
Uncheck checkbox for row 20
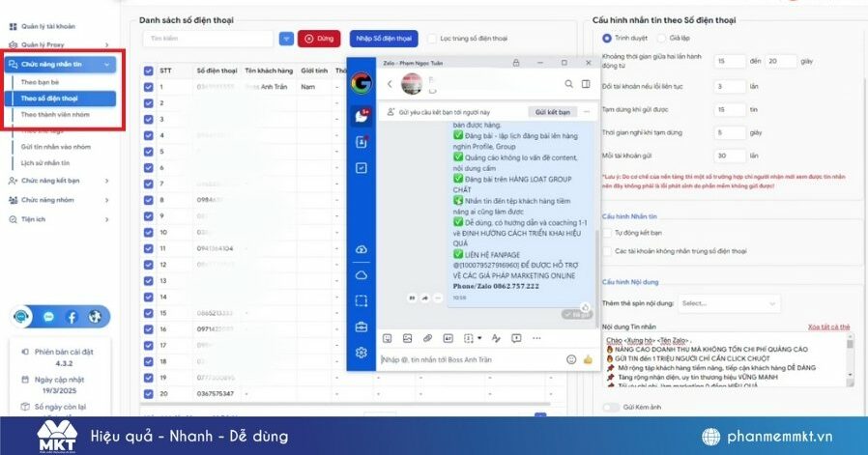pyautogui.click(x=148, y=394)
